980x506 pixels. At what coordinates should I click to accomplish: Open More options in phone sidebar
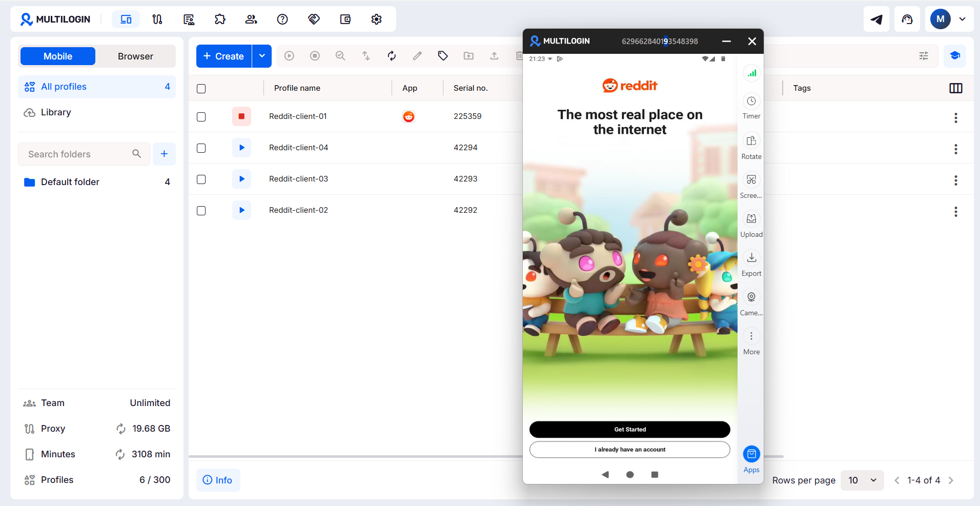[751, 342]
